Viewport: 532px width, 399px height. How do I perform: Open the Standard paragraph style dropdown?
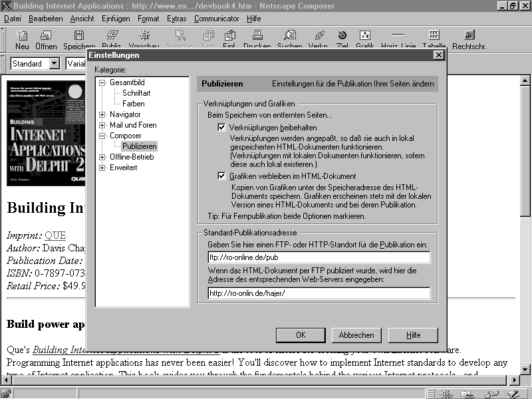[54, 64]
